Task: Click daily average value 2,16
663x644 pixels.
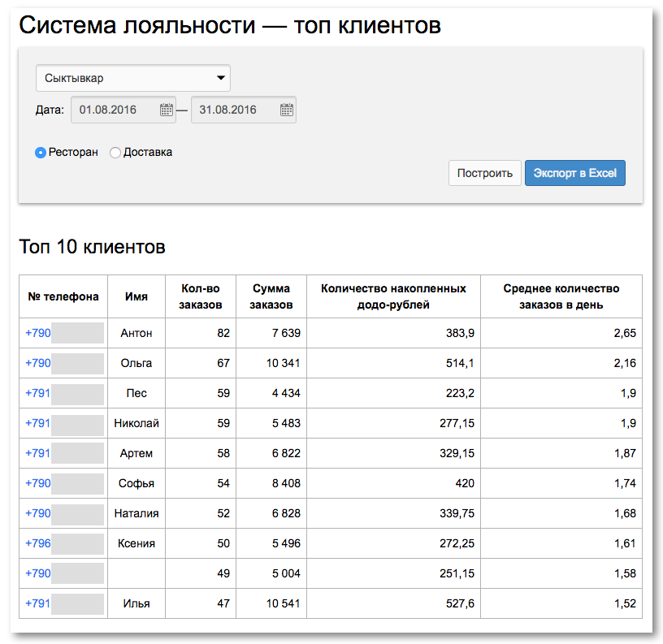Action: [625, 363]
